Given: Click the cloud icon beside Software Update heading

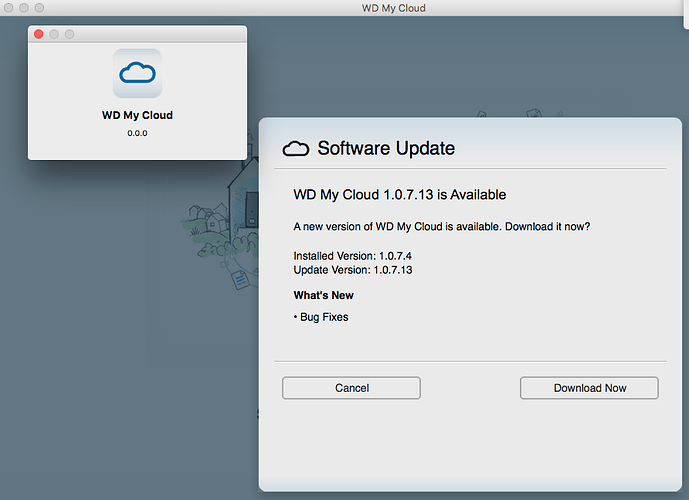Looking at the screenshot, I should click(296, 149).
